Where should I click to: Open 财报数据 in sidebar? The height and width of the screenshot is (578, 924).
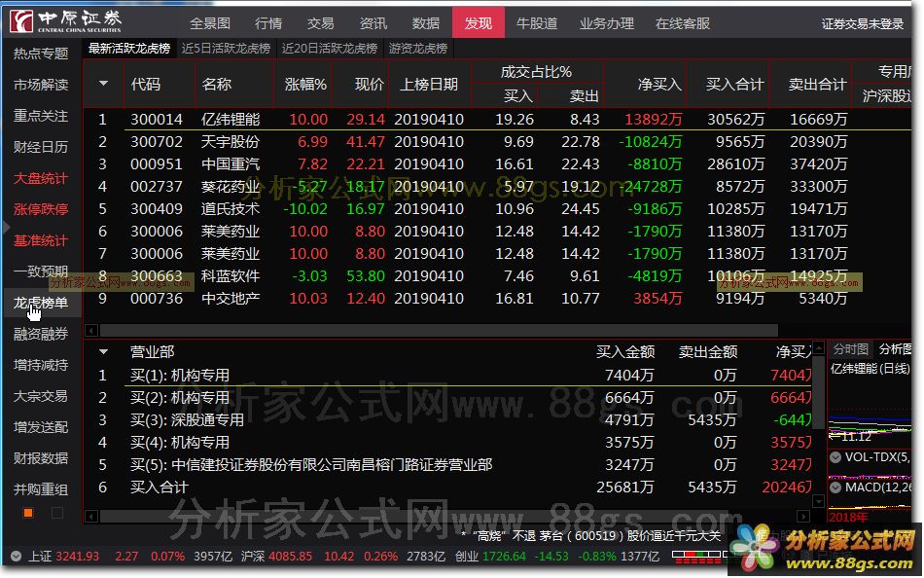41,458
